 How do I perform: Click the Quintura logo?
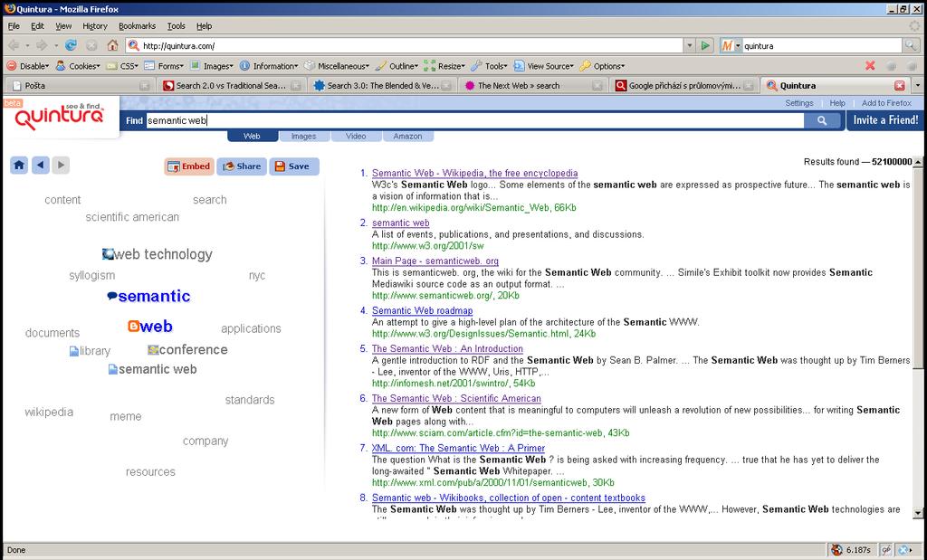pyautogui.click(x=59, y=116)
